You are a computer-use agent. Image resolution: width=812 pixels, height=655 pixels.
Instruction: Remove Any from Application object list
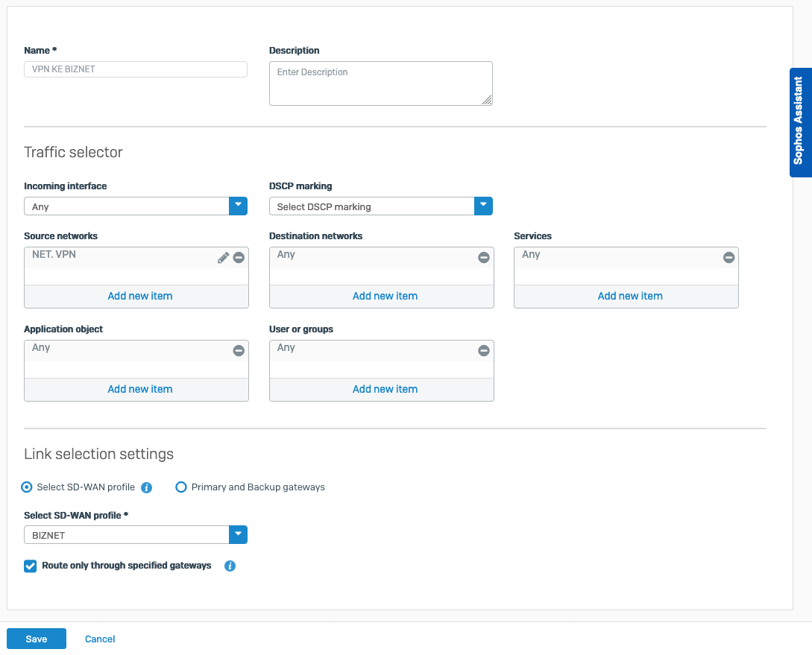(x=239, y=351)
